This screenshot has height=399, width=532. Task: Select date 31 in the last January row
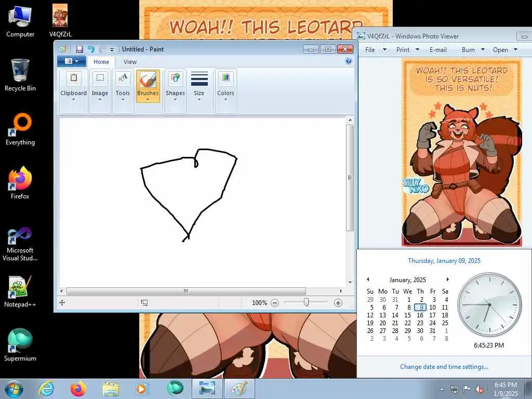point(433,331)
